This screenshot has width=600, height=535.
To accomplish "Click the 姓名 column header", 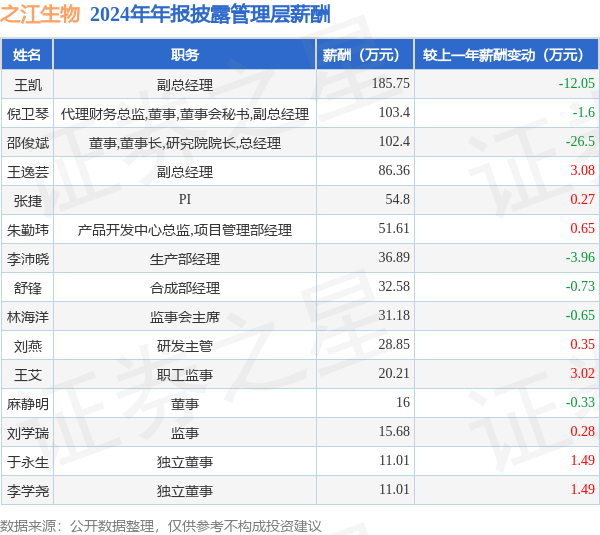I will pos(27,55).
